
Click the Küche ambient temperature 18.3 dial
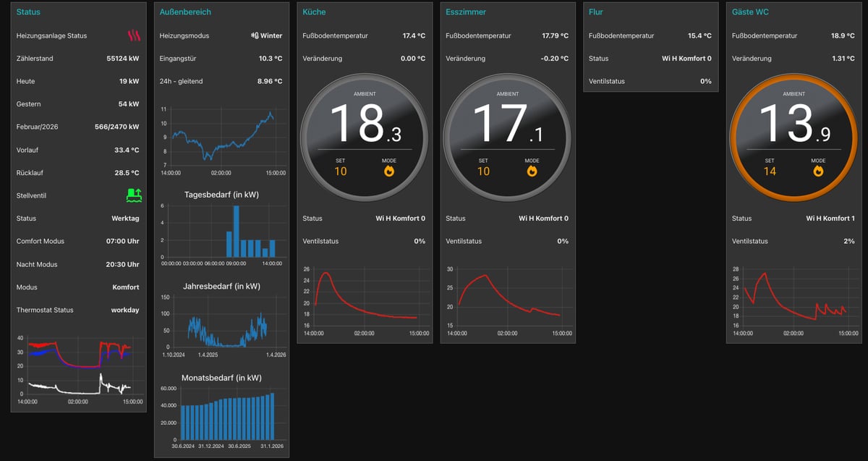[365, 123]
